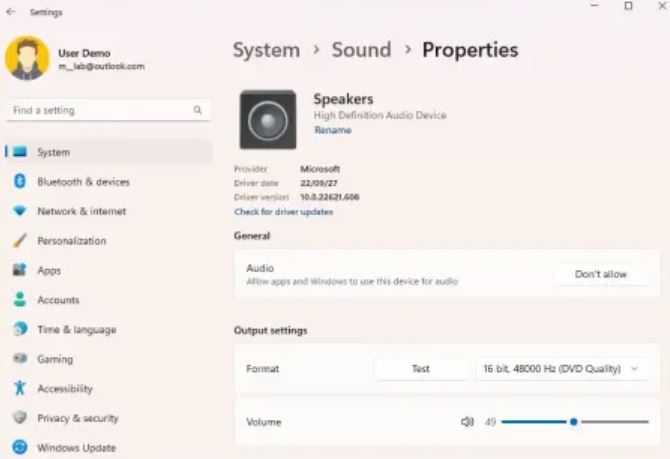The width and height of the screenshot is (670, 459).
Task: Click the driver date 22/09/27 value
Action: tap(319, 183)
